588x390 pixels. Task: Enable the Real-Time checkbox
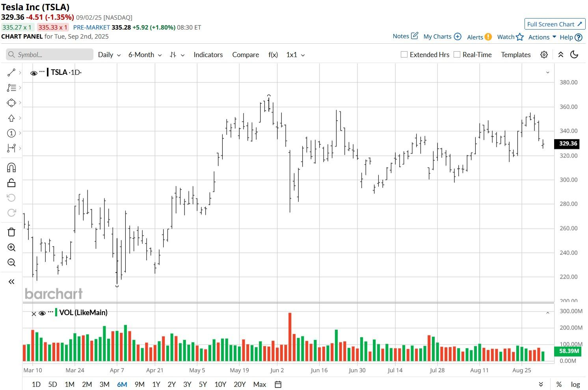(457, 54)
